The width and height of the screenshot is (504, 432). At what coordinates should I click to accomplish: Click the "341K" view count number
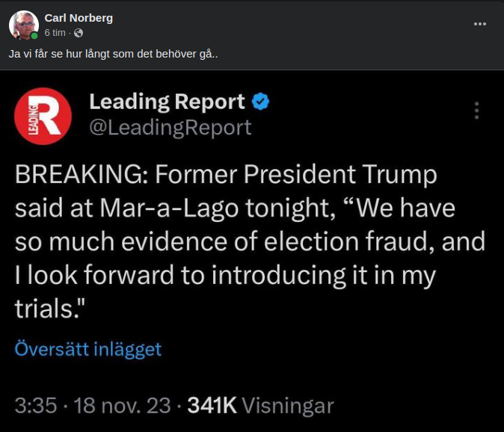212,406
